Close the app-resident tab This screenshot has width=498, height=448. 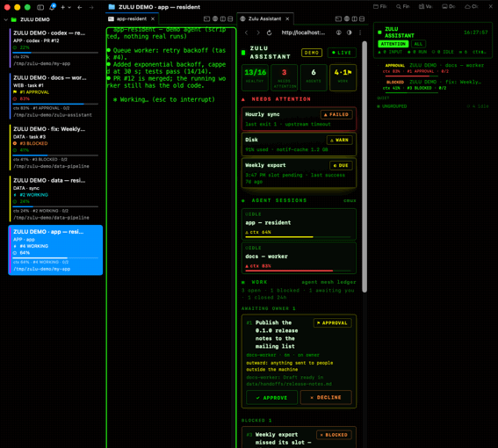[153, 18]
